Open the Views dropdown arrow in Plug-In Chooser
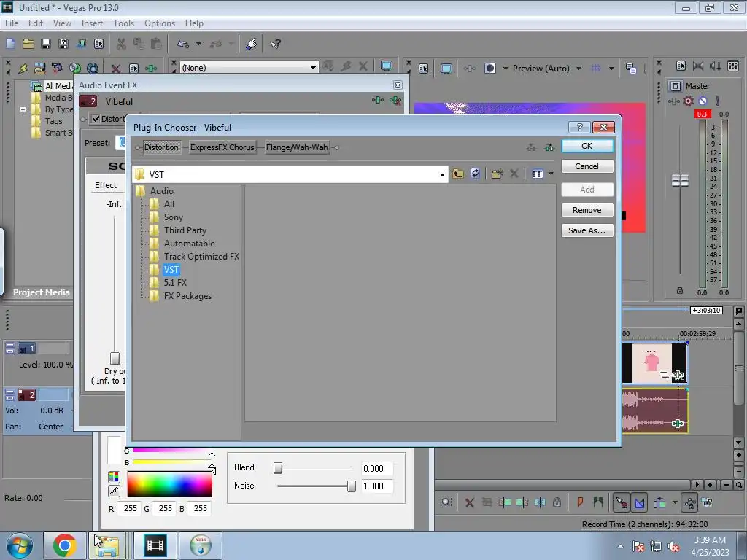 pos(551,174)
